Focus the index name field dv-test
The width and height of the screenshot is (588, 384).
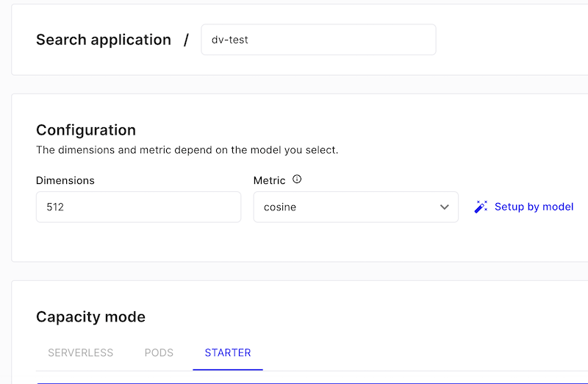point(318,40)
